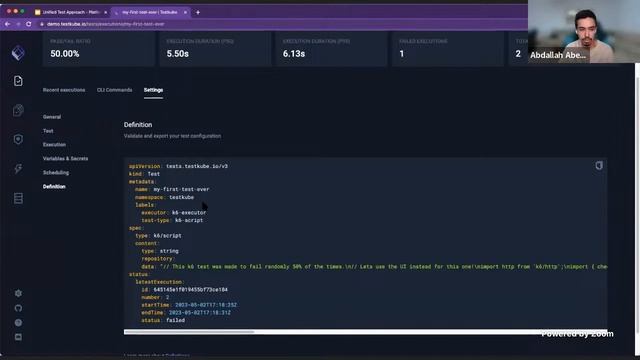This screenshot has height=360, width=640.
Task: Open the settings gear sidebar icon
Action: click(x=18, y=293)
